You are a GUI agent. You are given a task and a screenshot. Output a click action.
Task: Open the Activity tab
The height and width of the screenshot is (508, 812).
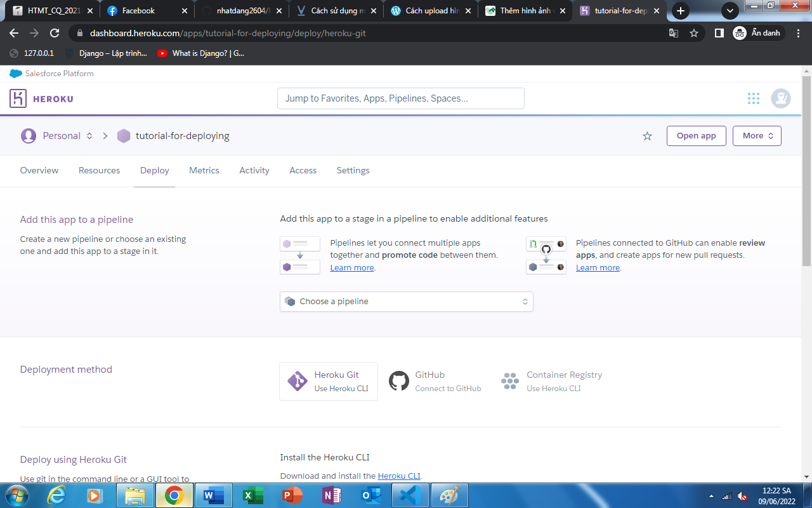[x=254, y=170]
